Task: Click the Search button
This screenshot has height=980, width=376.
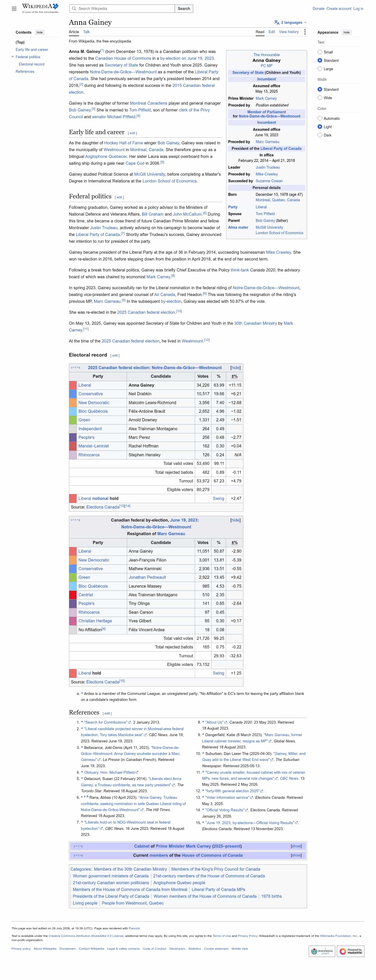Action: (x=184, y=8)
